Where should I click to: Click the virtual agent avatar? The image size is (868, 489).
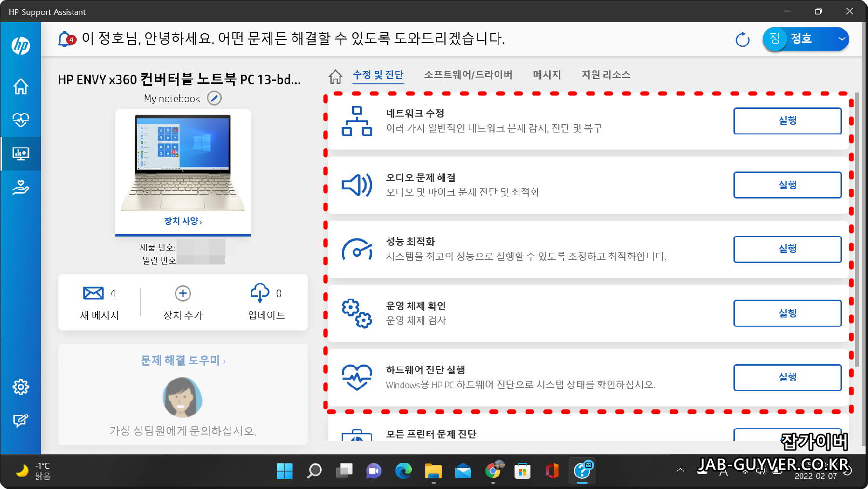coord(182,397)
